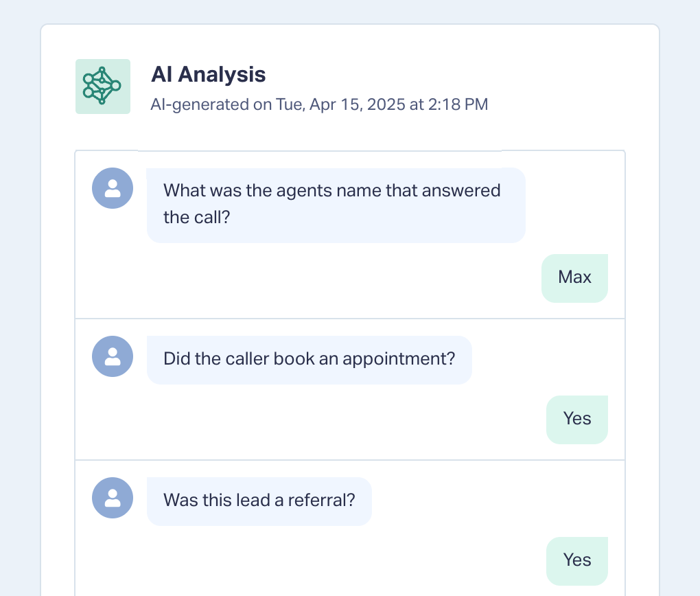Select the "AI Analysis" heading
The width and height of the screenshot is (700, 596).
point(208,74)
